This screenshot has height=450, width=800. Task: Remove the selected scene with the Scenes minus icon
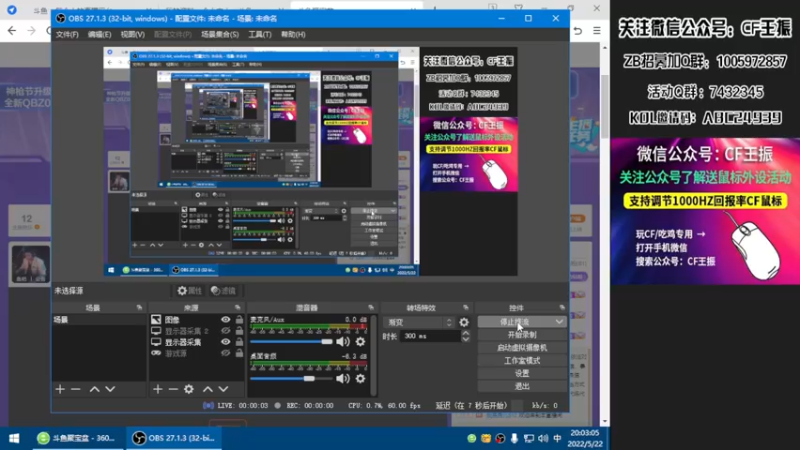click(76, 389)
